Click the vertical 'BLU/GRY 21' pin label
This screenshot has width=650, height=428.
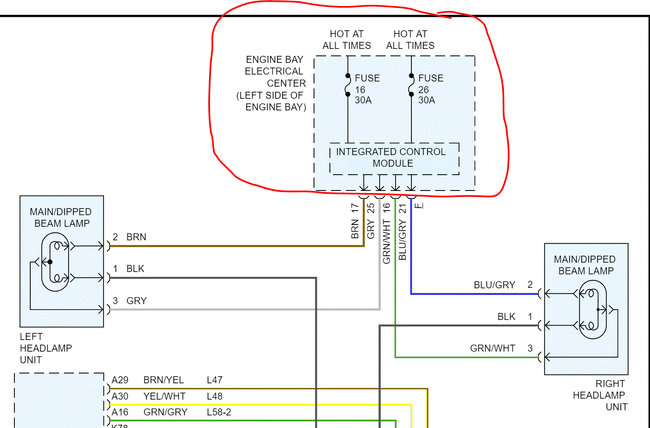[402, 231]
